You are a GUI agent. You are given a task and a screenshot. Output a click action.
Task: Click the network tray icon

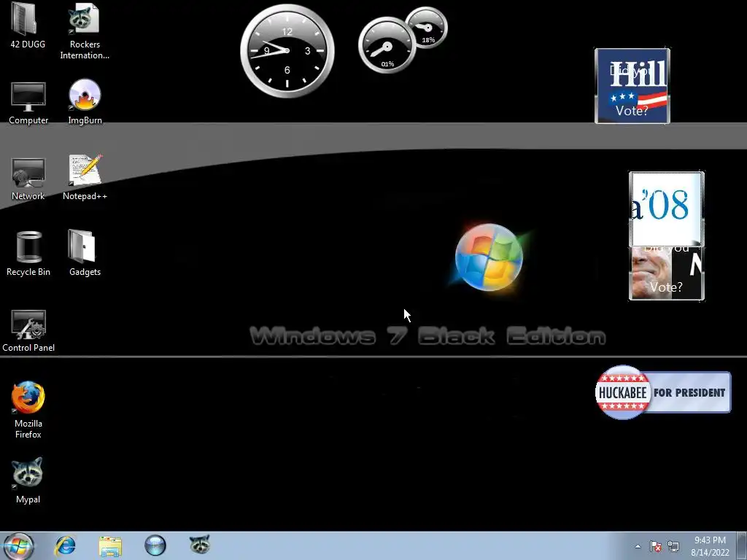673,546
